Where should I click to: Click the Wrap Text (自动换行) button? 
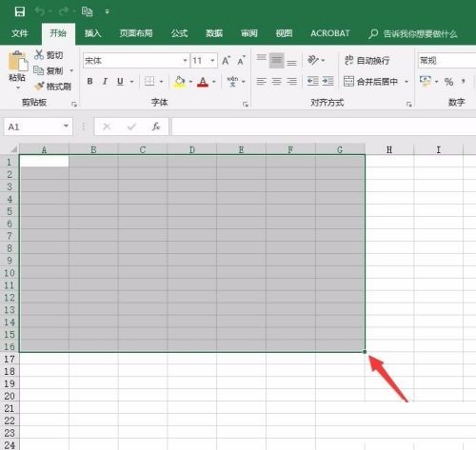point(367,60)
